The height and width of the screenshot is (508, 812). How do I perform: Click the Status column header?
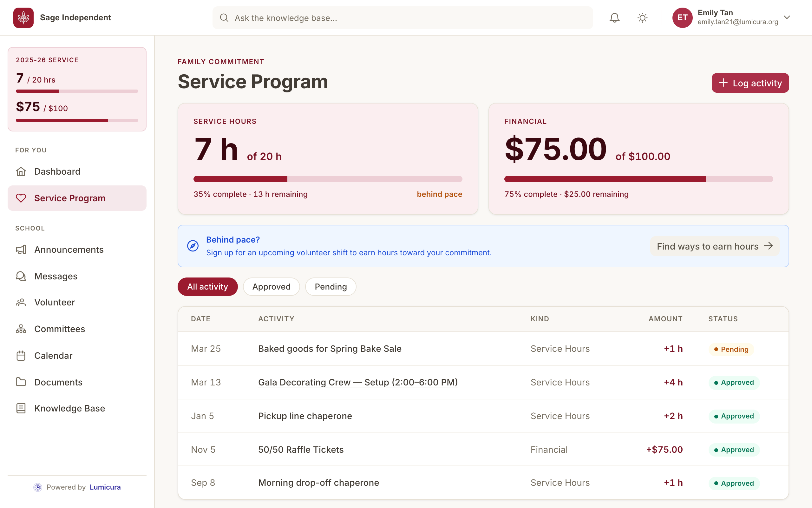point(723,319)
